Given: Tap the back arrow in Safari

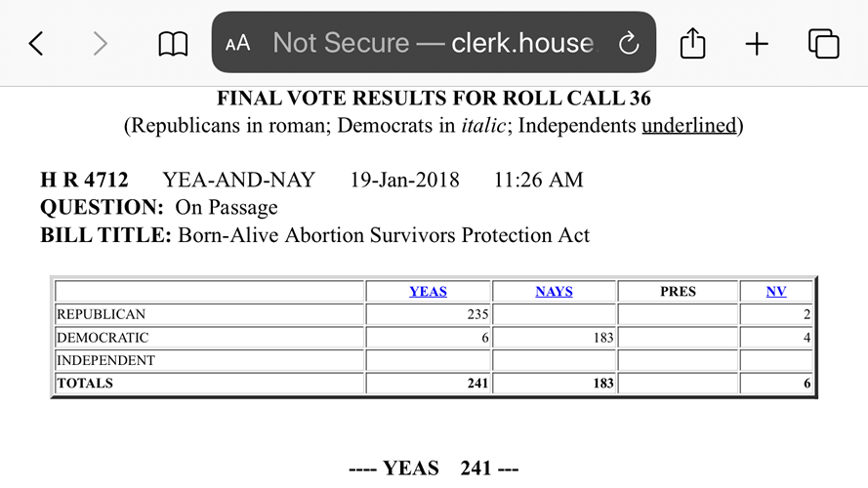Looking at the screenshot, I should 36,43.
